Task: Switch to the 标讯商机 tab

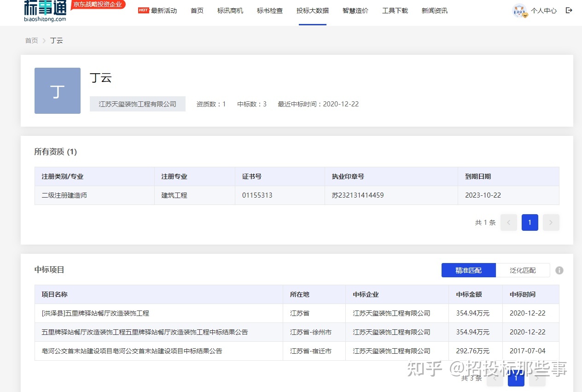Action: click(x=230, y=11)
